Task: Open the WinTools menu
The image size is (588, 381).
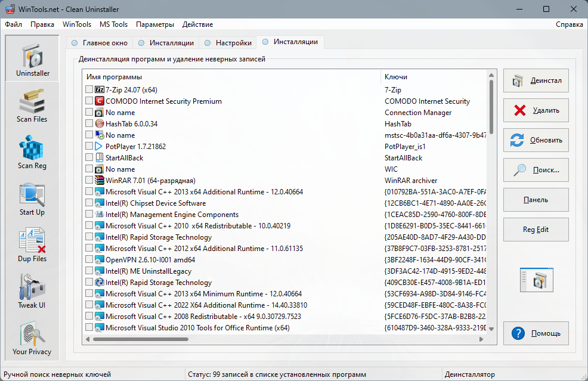Action: point(77,24)
